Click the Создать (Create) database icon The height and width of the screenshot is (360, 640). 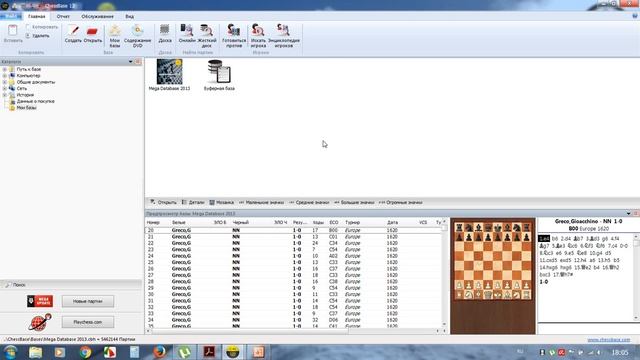coord(73,31)
